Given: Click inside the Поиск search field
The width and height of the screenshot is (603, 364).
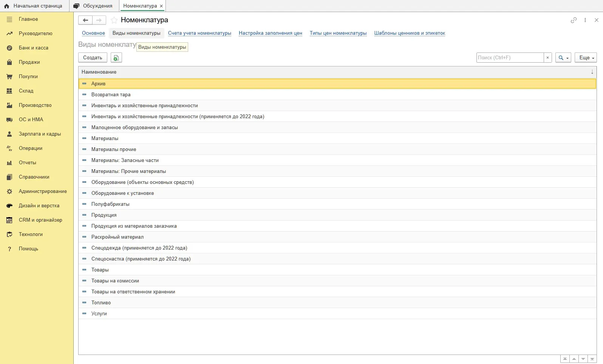Looking at the screenshot, I should (x=510, y=57).
